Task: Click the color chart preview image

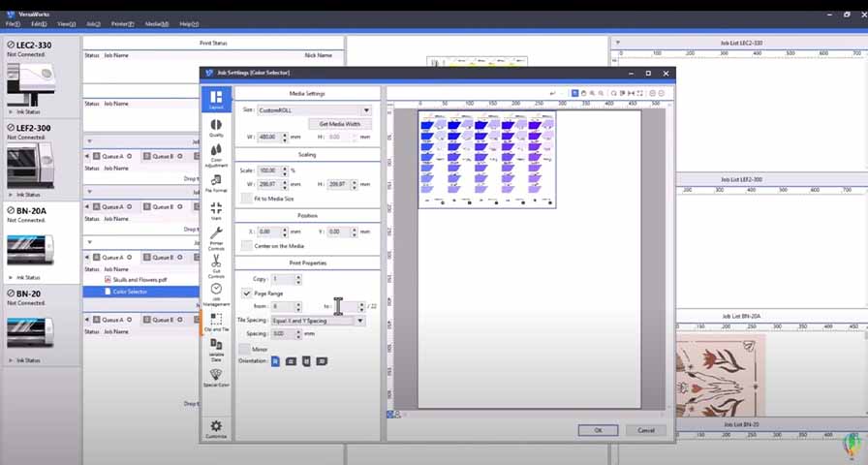Action: pyautogui.click(x=487, y=159)
